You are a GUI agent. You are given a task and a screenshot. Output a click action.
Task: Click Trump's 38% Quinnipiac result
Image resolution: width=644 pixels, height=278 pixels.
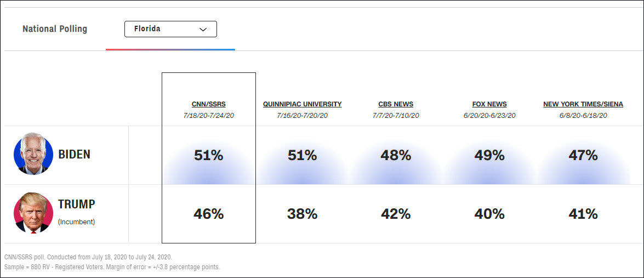pos(302,214)
